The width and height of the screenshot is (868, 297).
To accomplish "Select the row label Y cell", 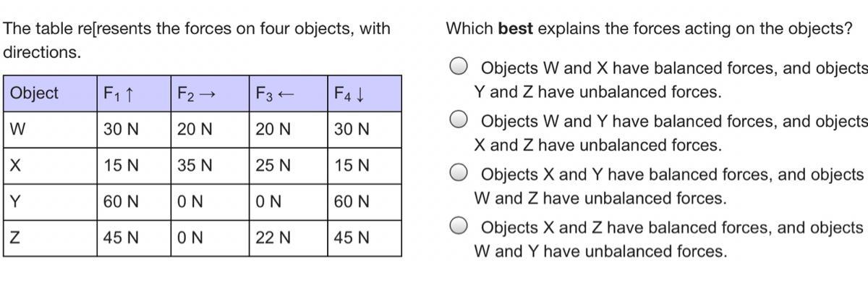I will click(51, 202).
